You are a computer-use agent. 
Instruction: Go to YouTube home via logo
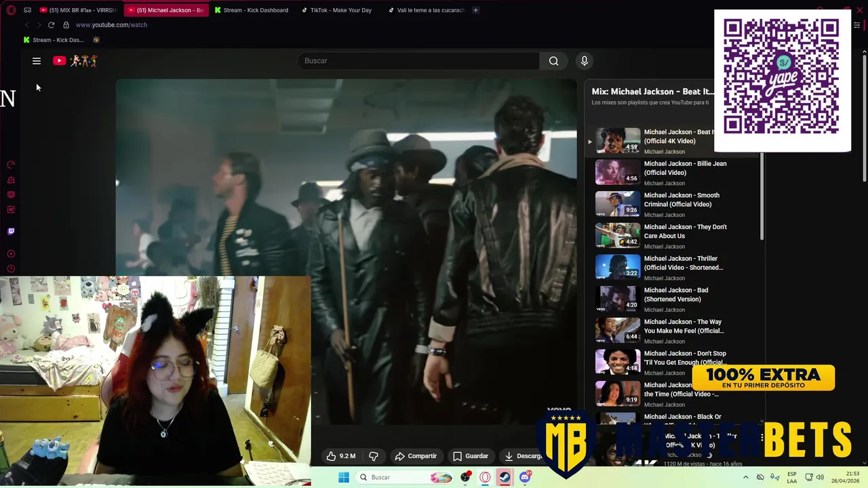(75, 61)
